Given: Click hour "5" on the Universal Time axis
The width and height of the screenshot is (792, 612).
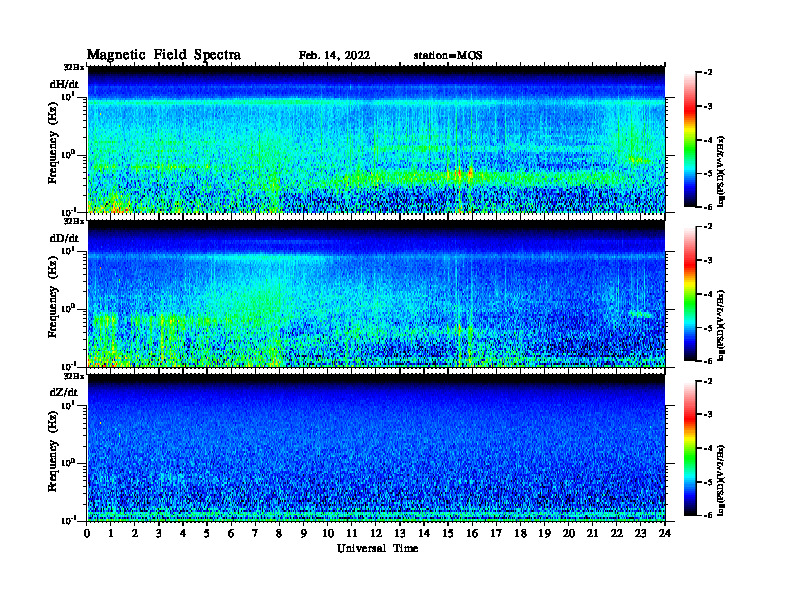Looking at the screenshot, I should tap(207, 534).
